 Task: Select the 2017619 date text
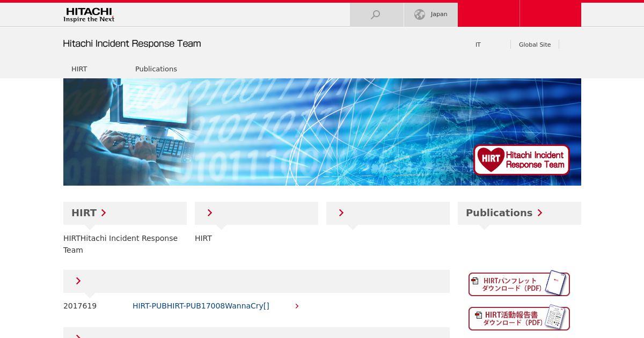[80, 306]
